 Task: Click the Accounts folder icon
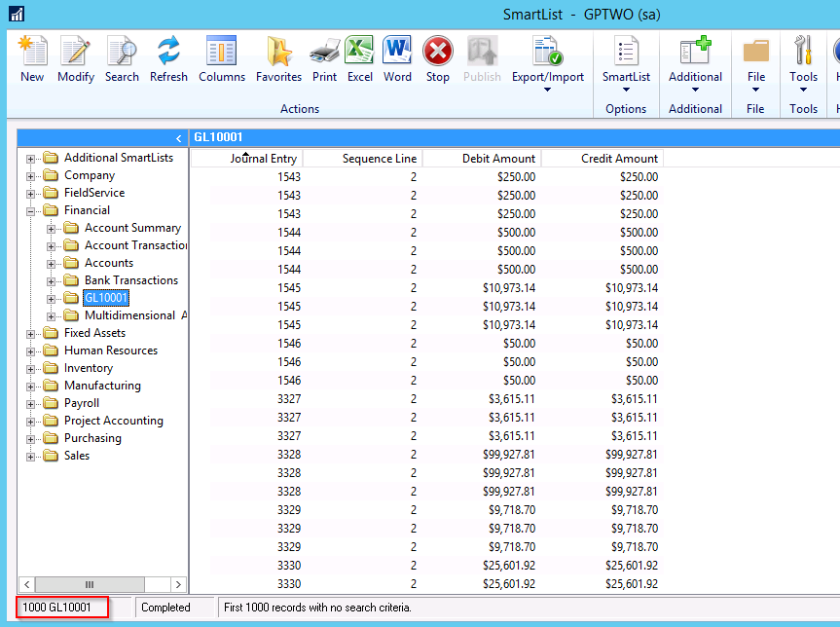pyautogui.click(x=71, y=263)
